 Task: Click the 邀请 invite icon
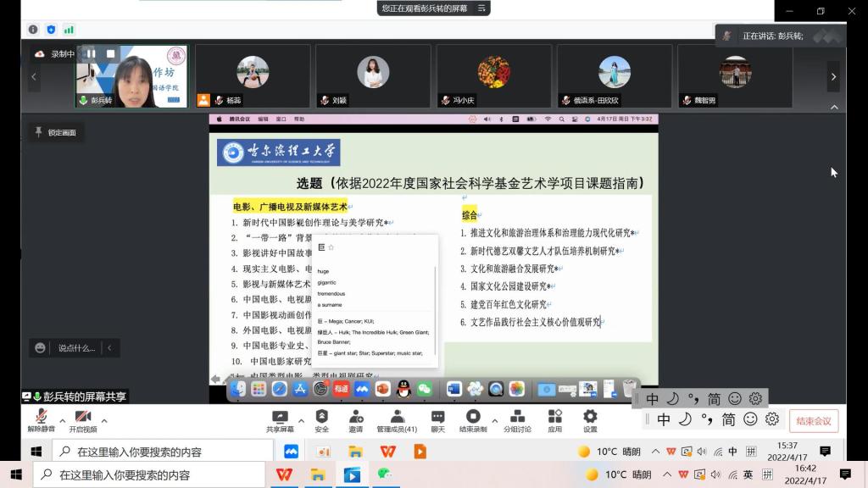pos(355,417)
